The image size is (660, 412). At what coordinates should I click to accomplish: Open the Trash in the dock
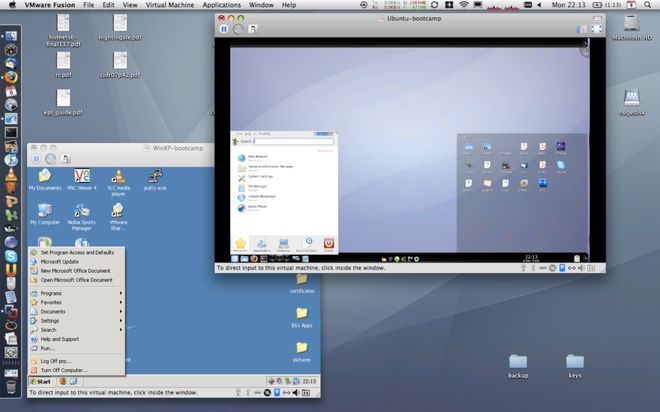pos(11,386)
